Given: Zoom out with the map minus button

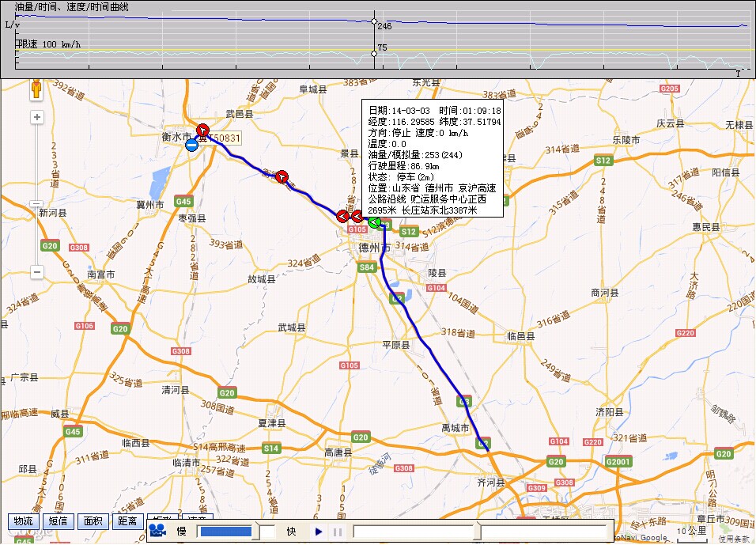Looking at the screenshot, I should (36, 272).
